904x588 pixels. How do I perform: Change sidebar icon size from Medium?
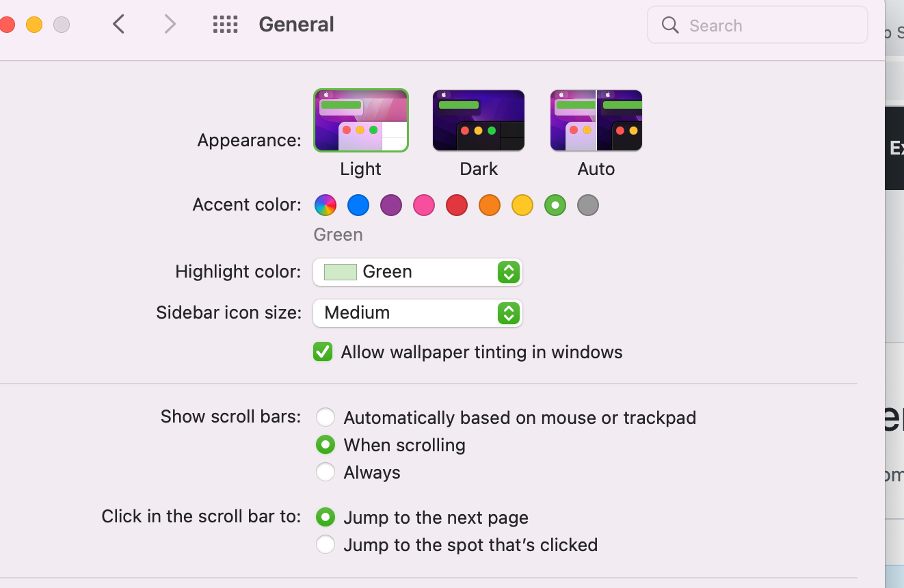tap(507, 313)
